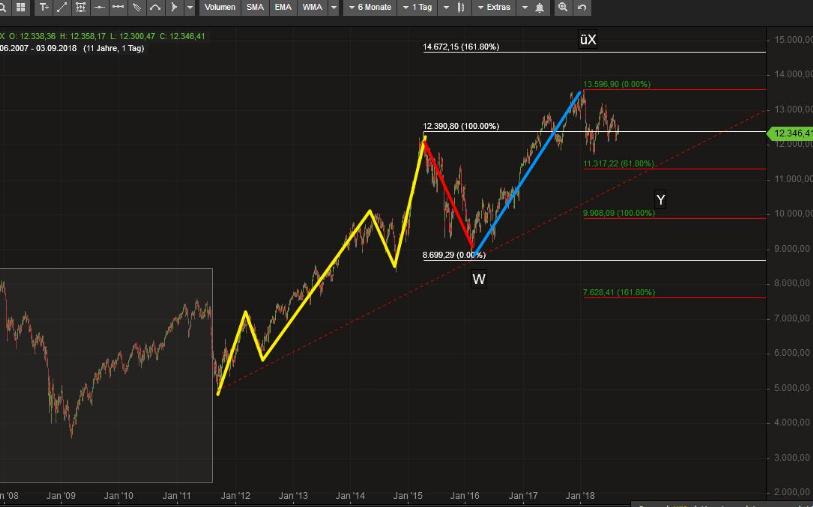Click the Jan '12 time axis label
Screen dimensions: 813x507
(235, 496)
